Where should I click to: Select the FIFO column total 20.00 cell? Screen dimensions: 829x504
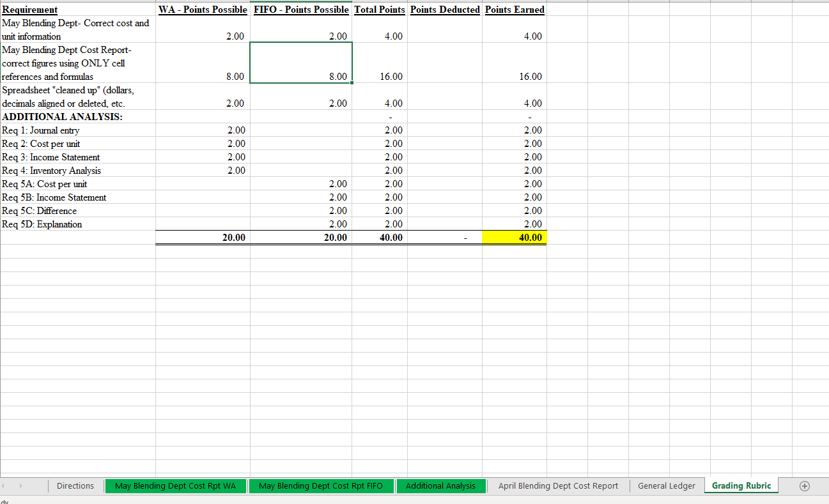pos(301,238)
